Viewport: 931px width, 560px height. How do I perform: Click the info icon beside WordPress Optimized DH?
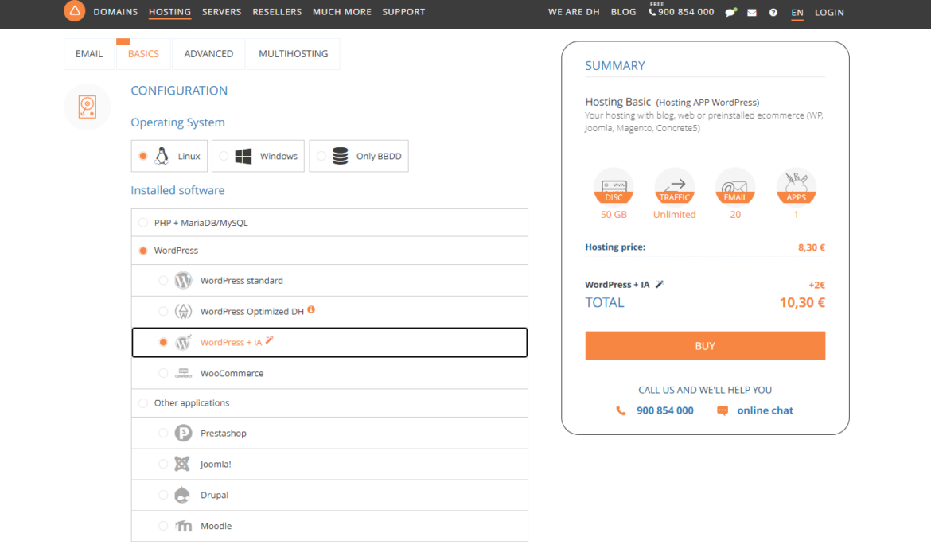(311, 310)
